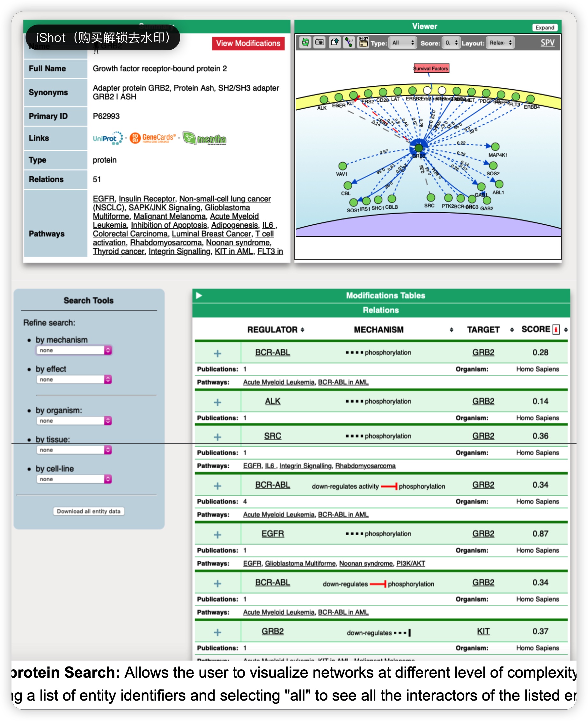The height and width of the screenshot is (721, 588).
Task: Open Noonan syndrome link in EGFR row
Action: [366, 563]
